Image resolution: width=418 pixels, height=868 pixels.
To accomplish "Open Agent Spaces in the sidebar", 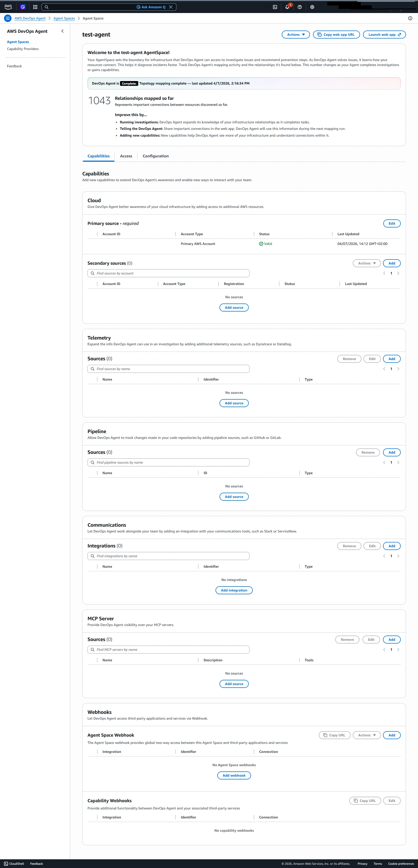I will [x=18, y=42].
